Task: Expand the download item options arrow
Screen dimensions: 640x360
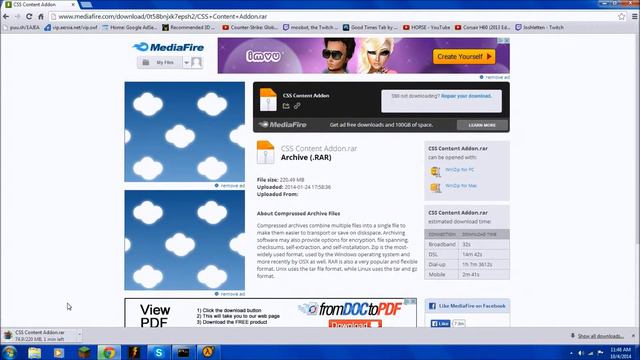Action: [79, 336]
